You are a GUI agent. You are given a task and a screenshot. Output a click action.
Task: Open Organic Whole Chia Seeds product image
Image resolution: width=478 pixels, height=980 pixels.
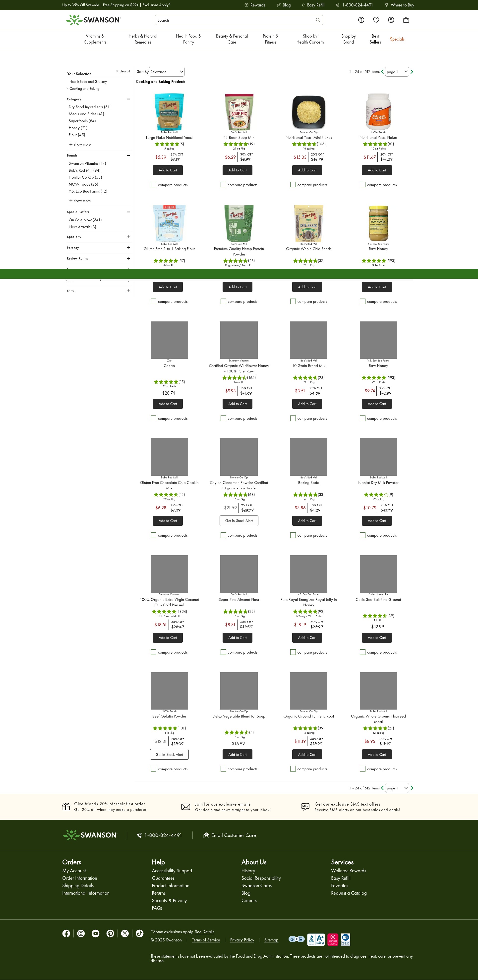pyautogui.click(x=309, y=223)
